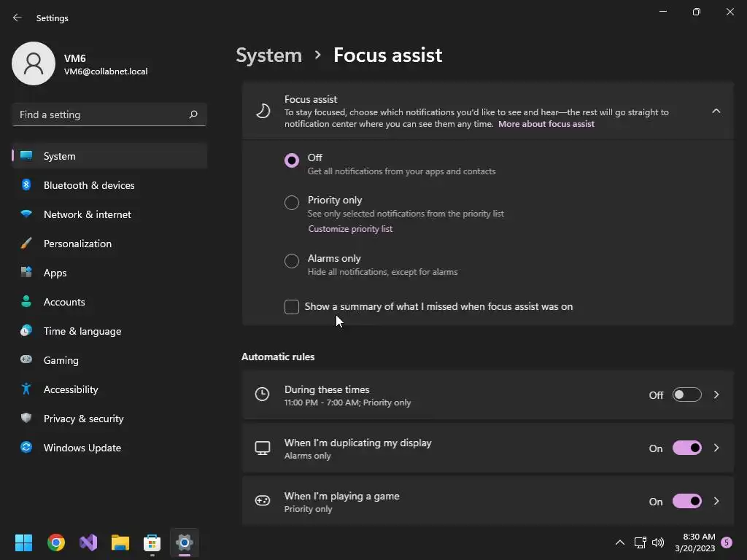The image size is (747, 560).
Task: Click the back arrow in Settings
Action: [x=18, y=17]
